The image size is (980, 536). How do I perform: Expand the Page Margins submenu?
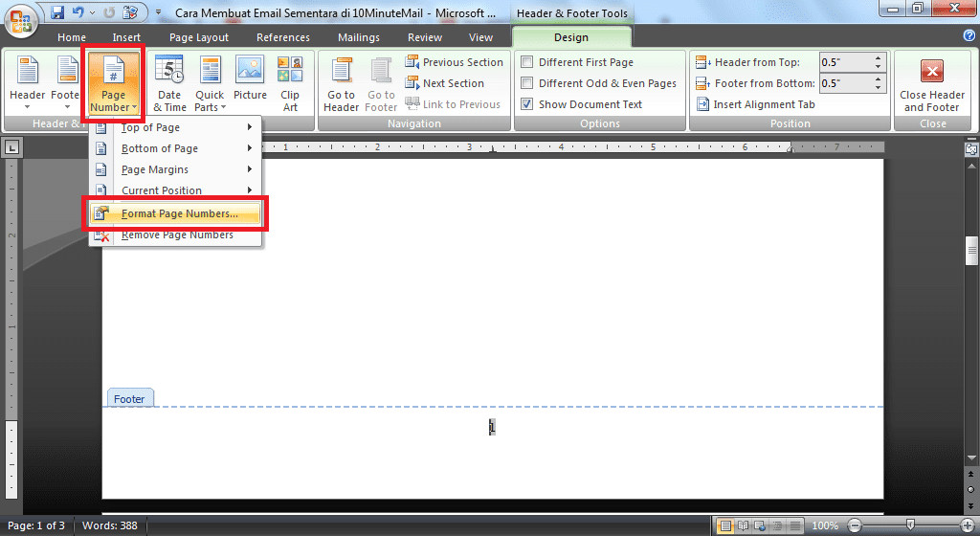click(175, 169)
